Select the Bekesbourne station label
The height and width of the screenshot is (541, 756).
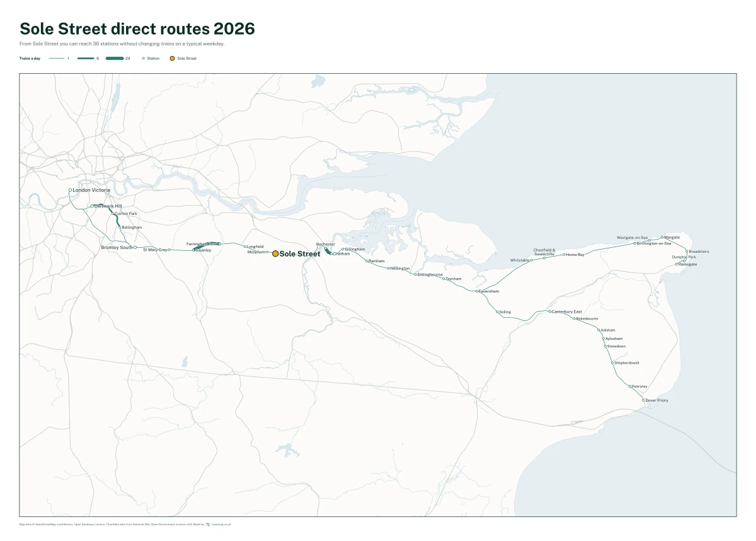click(x=587, y=318)
